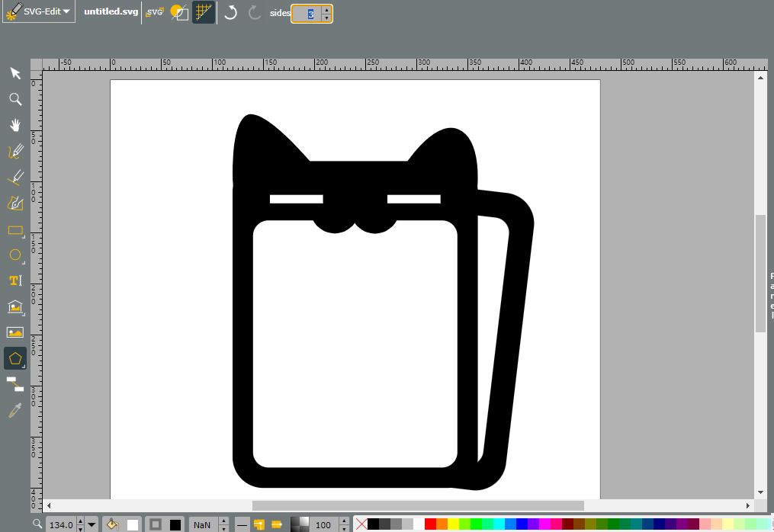Click the vertical scrollbar down arrow
Viewport: 774px width, 532px height.
pos(760,492)
